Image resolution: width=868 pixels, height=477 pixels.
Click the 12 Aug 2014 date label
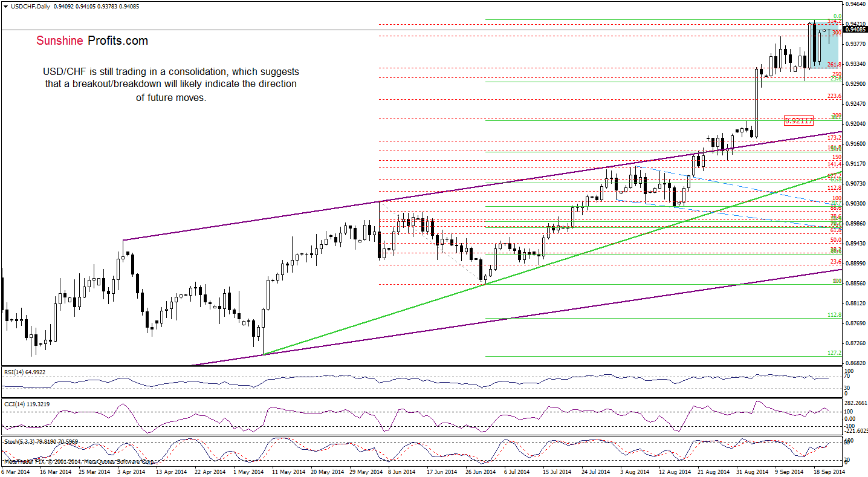pyautogui.click(x=675, y=472)
